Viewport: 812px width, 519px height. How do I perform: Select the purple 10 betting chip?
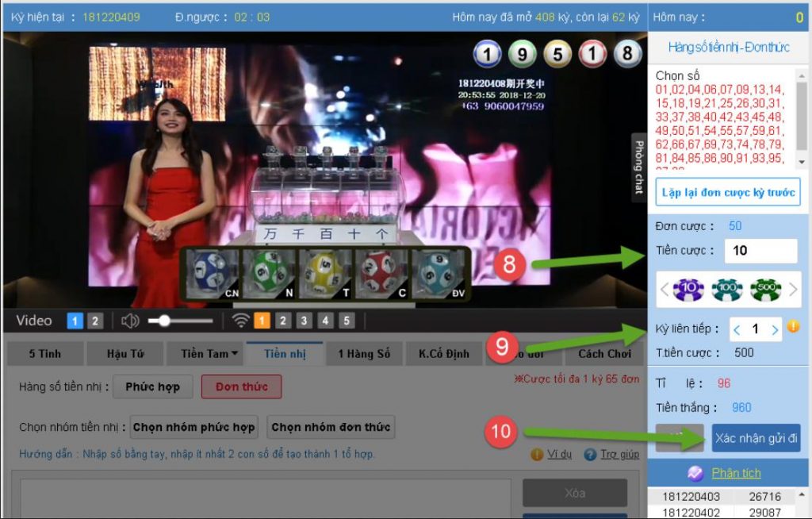pyautogui.click(x=688, y=290)
